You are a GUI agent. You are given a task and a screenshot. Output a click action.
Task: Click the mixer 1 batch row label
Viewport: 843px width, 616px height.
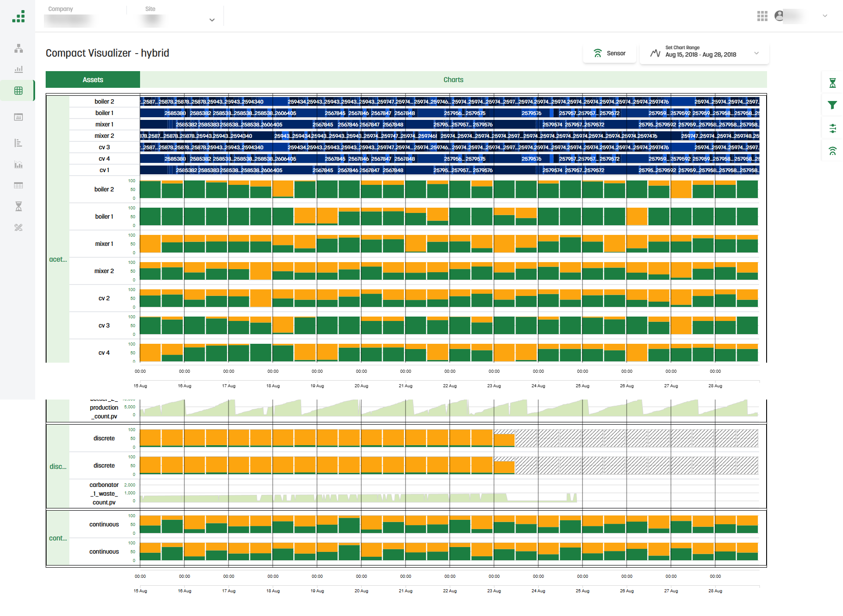click(x=104, y=124)
